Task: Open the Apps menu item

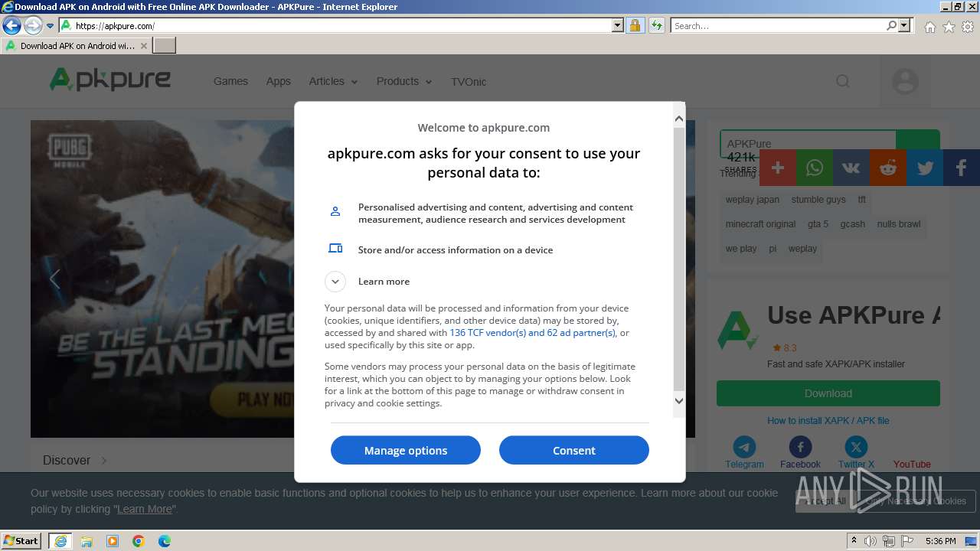Action: (x=278, y=81)
